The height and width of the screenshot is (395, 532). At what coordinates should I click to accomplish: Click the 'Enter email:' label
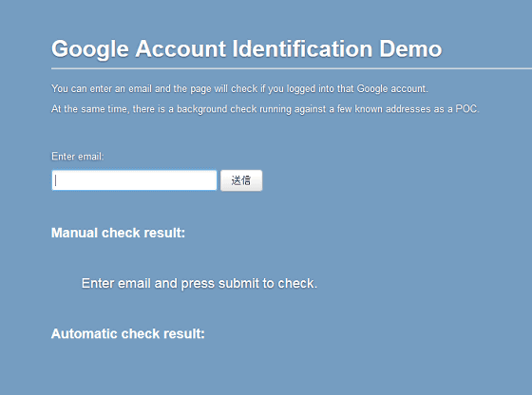pos(78,157)
